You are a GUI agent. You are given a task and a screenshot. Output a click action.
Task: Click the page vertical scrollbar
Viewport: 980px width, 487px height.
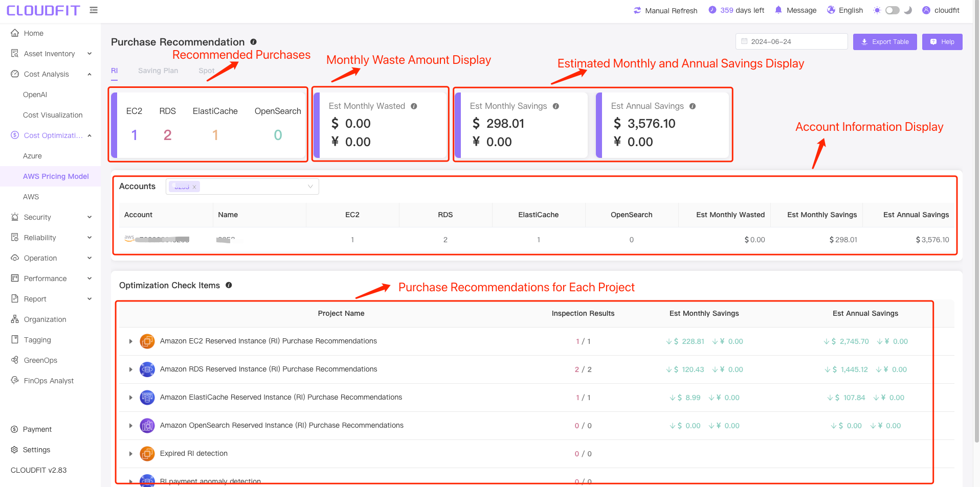977,221
